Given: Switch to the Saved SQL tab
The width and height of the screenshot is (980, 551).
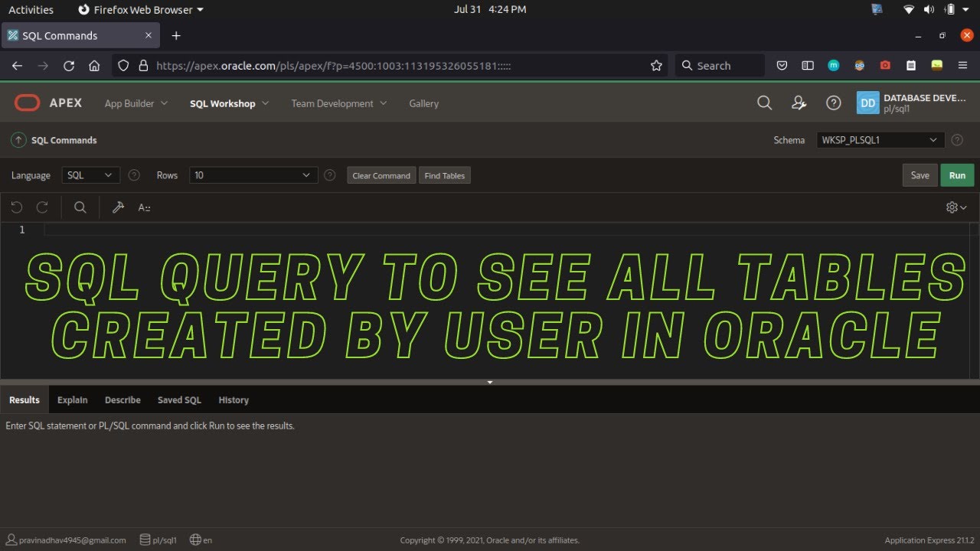Looking at the screenshot, I should point(179,400).
